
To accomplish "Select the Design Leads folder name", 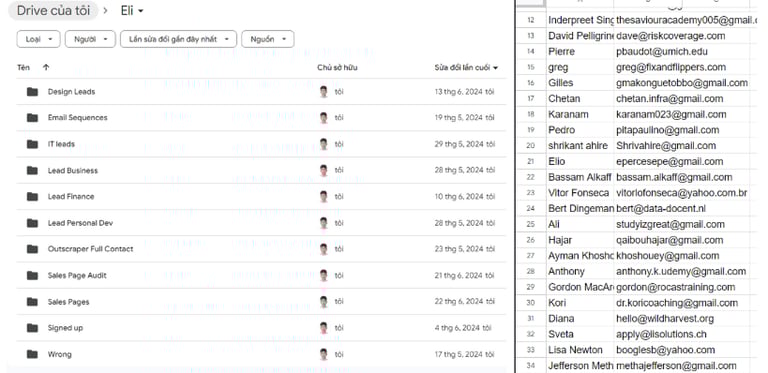I will point(72,92).
